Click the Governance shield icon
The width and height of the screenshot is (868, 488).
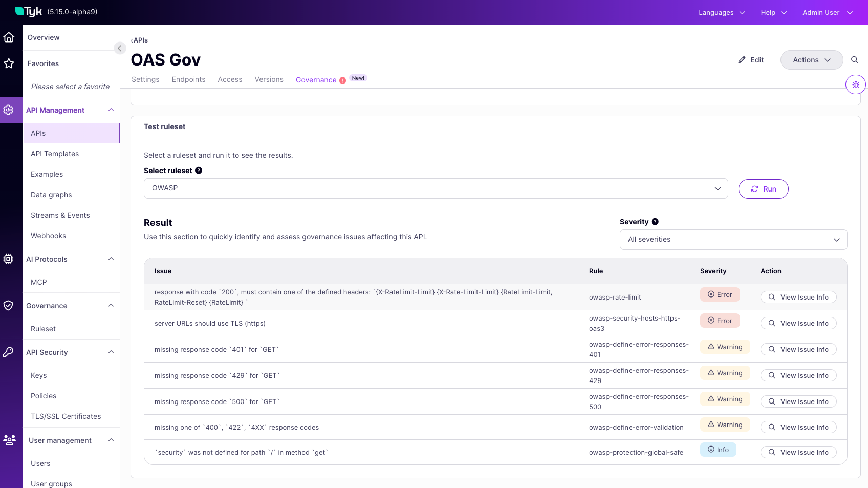(9, 306)
